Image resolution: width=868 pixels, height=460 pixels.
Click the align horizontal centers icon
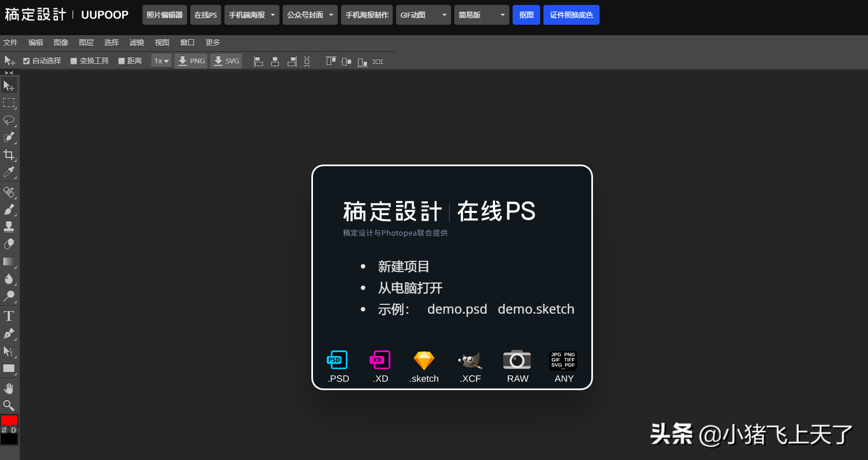275,62
